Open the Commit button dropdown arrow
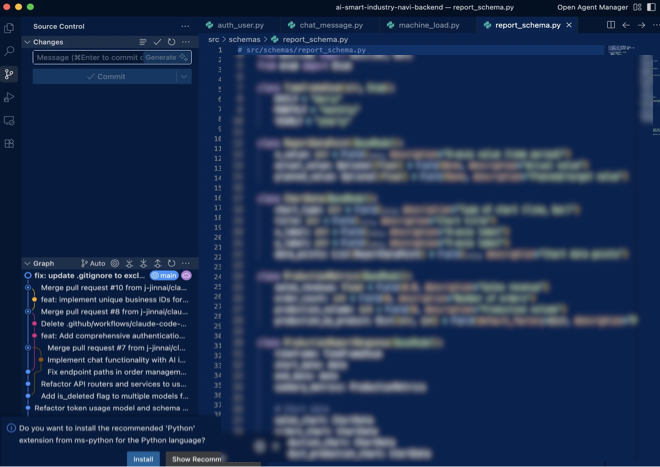The width and height of the screenshot is (660, 467). click(x=184, y=76)
